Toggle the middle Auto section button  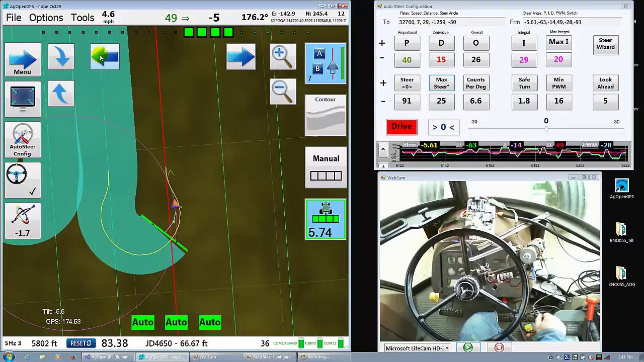click(176, 322)
